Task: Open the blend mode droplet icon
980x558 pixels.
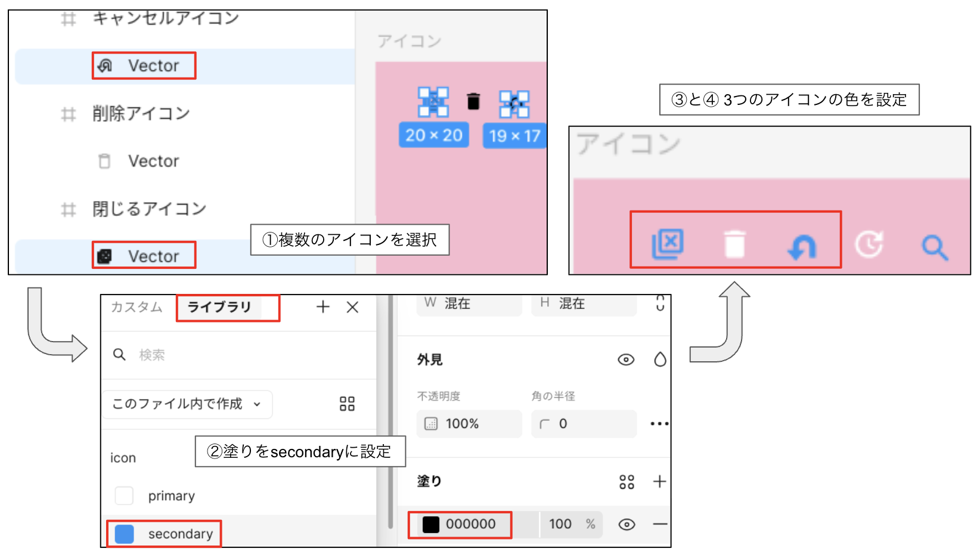Action: (660, 359)
